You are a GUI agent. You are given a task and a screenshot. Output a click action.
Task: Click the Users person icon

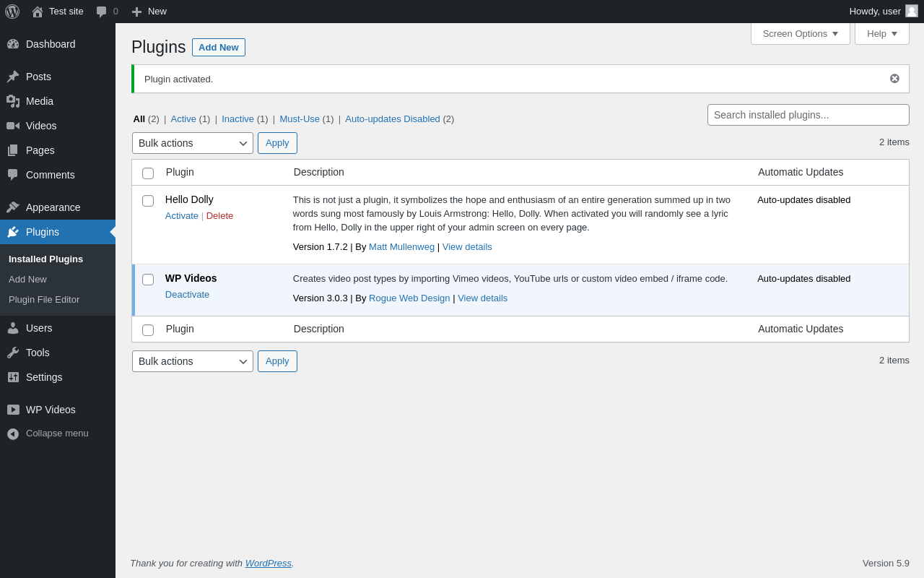click(x=13, y=328)
